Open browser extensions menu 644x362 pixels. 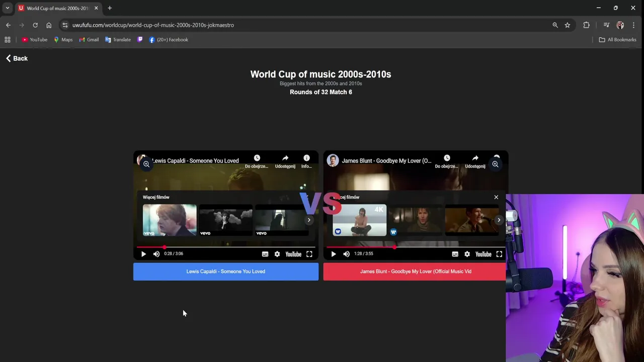coord(586,25)
